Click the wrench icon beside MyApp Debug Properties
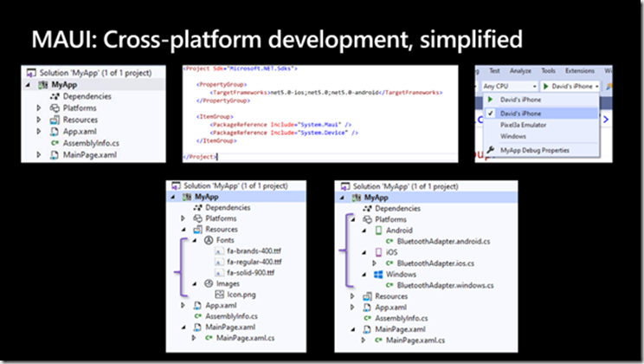This screenshot has width=644, height=364. tap(491, 150)
